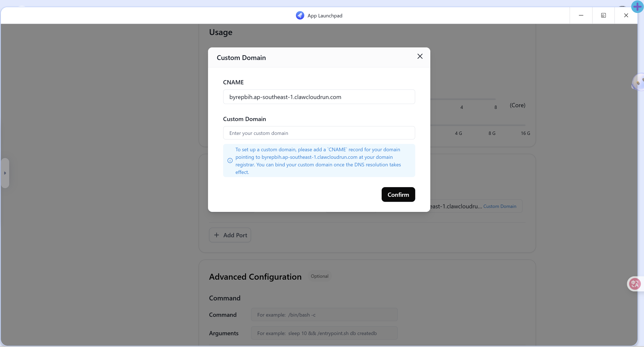644x347 pixels.
Task: Set memory slider to 4 G
Action: (x=458, y=125)
